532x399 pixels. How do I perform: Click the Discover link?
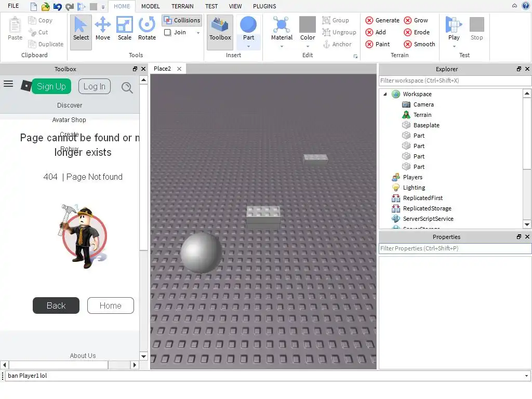click(70, 105)
